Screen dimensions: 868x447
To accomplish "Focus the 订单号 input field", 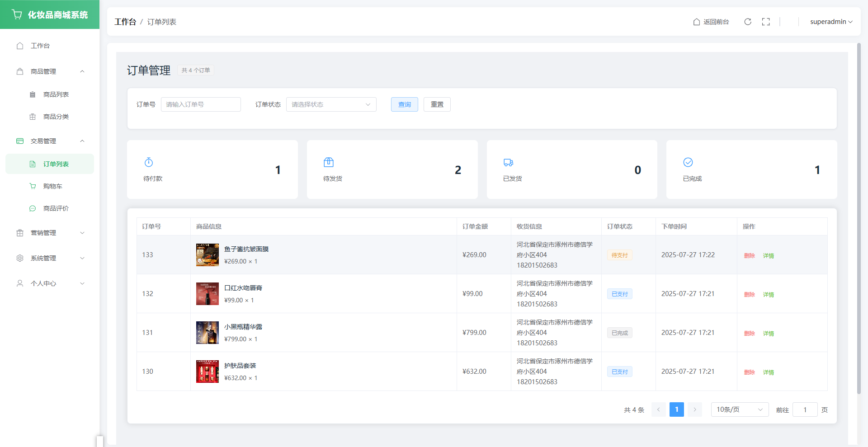I will click(201, 104).
